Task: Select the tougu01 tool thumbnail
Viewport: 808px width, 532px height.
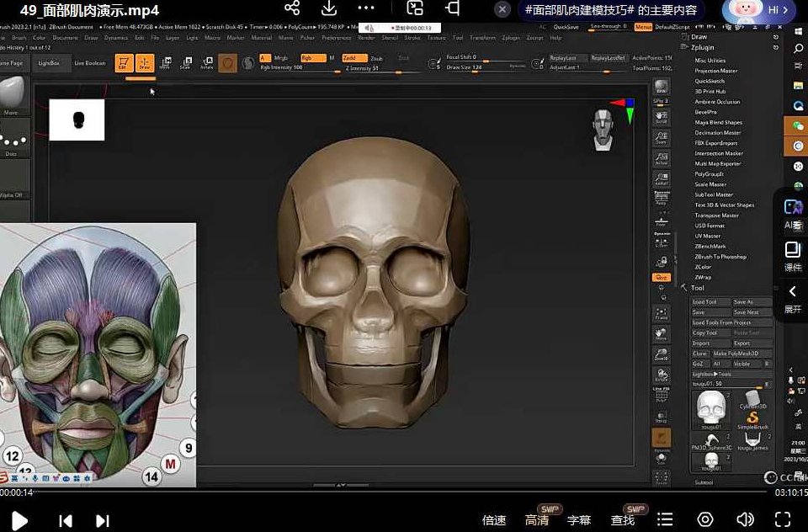Action: click(712, 411)
